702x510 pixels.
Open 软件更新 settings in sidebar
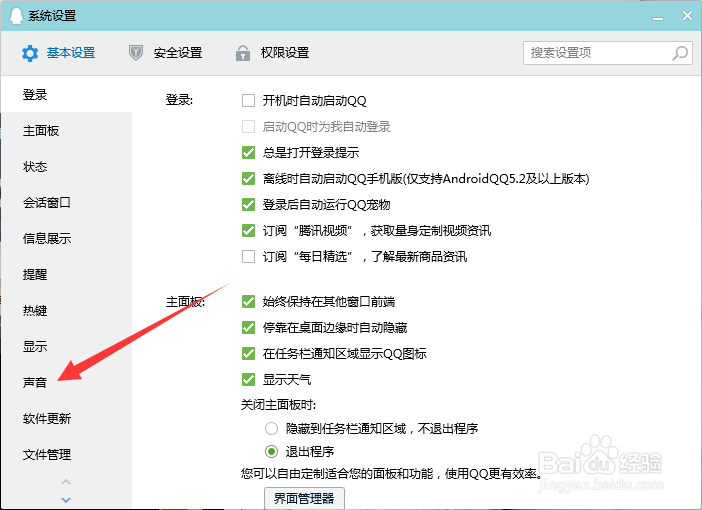pos(67,418)
